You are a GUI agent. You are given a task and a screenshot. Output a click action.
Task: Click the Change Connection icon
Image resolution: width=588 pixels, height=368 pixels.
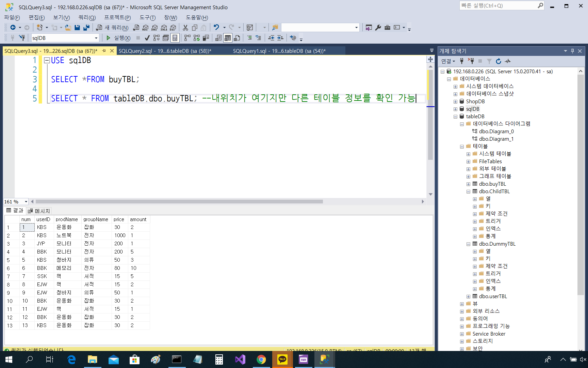pyautogui.click(x=22, y=38)
